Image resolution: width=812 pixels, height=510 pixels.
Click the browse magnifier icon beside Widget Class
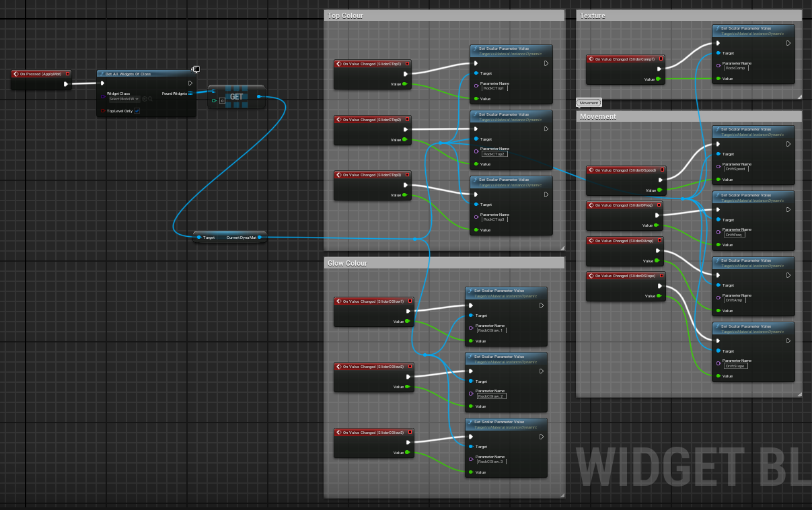point(150,99)
